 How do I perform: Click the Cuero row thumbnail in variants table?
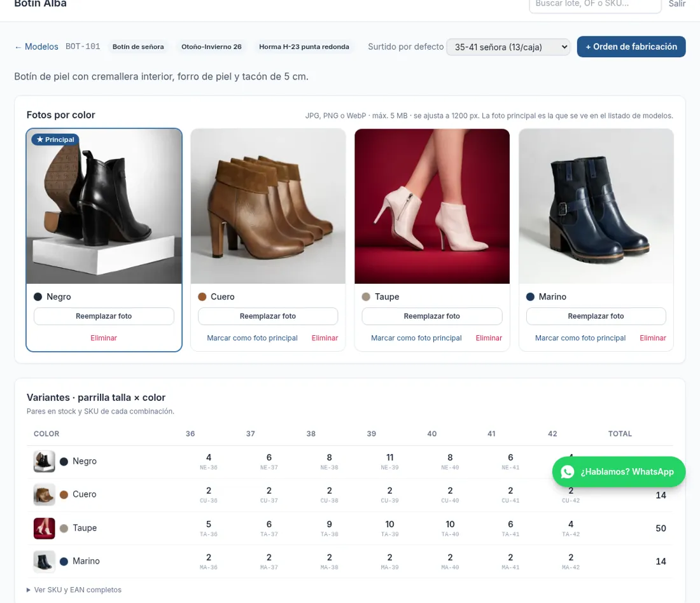44,494
